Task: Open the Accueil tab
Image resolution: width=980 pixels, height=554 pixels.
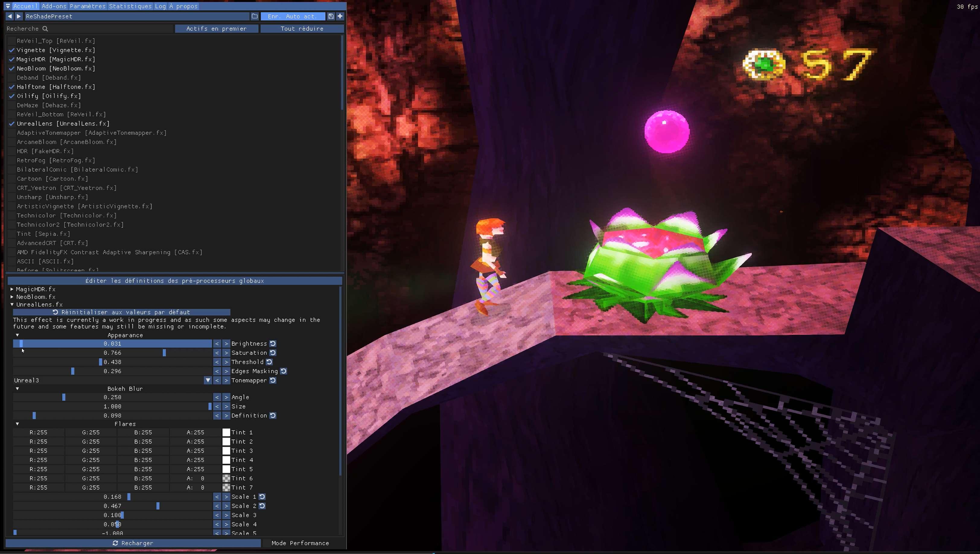Action: tap(25, 6)
